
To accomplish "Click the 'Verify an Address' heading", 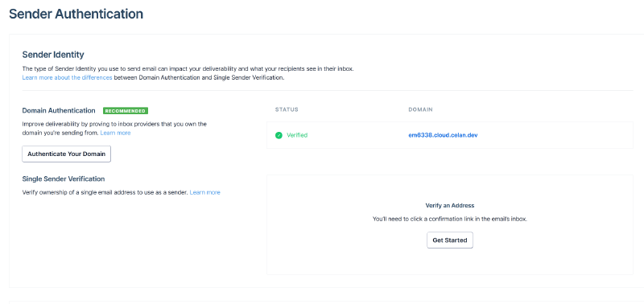I will (450, 205).
